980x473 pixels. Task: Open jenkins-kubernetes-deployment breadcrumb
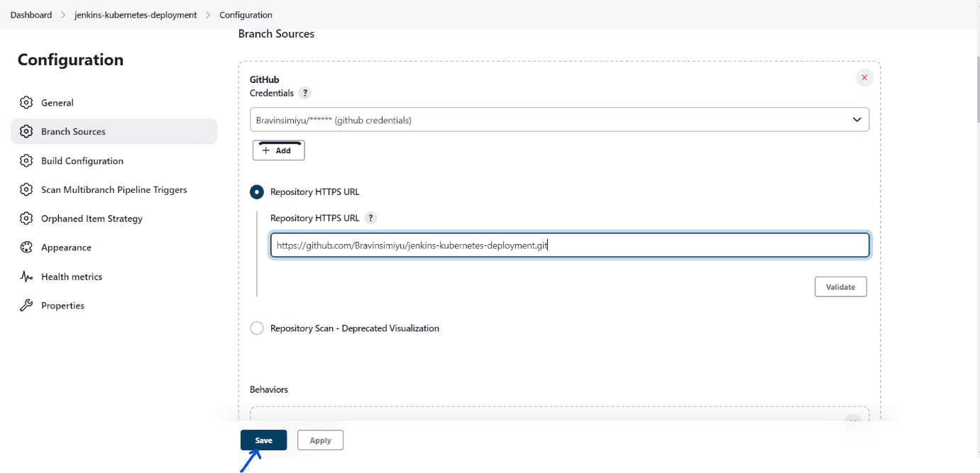[x=136, y=15]
